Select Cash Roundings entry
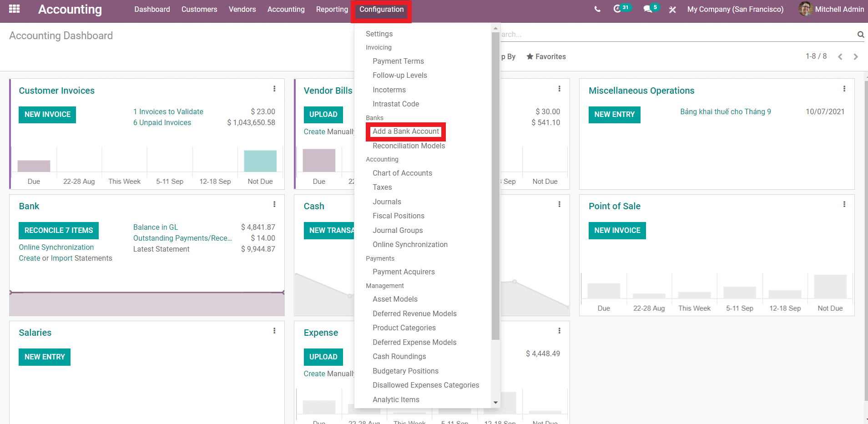 point(399,356)
